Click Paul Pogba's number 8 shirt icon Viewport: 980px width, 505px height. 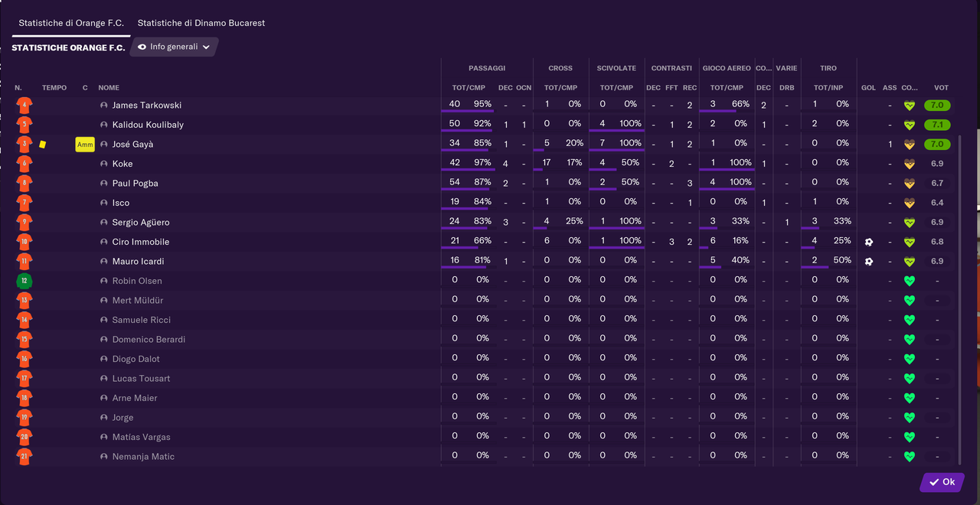[x=24, y=184]
